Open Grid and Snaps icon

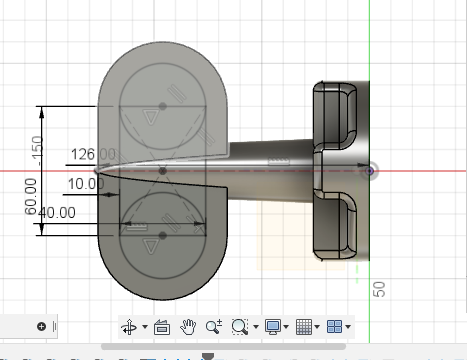(304, 327)
